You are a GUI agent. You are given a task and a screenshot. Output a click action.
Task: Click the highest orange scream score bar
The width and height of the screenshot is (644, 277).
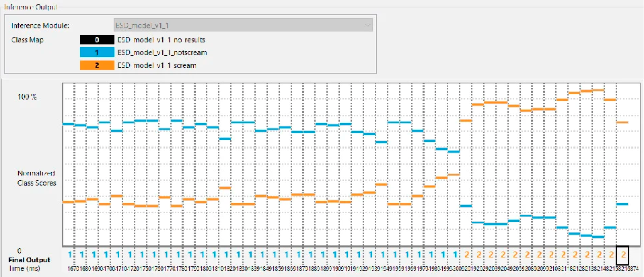[598, 89]
